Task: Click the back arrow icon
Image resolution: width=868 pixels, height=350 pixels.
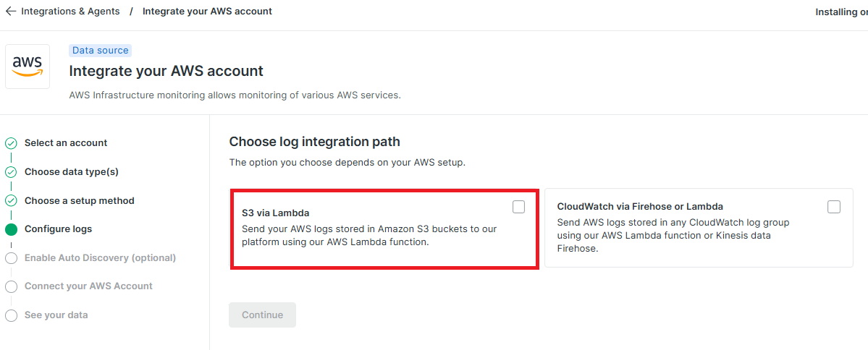Action: coord(11,11)
